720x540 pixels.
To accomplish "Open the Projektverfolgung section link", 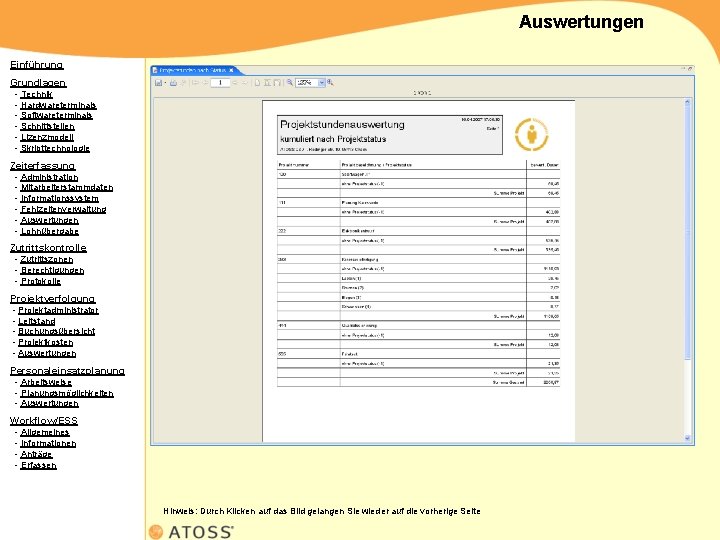I will 53,298.
